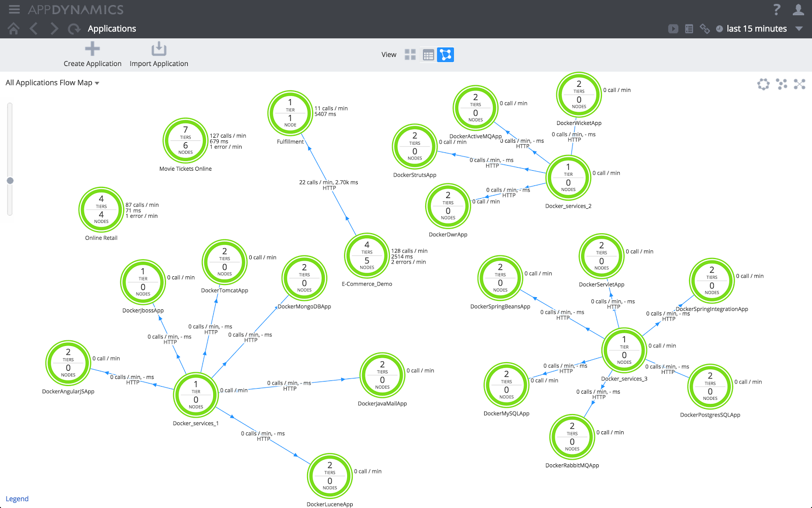
Task: Click the crossed-nodes fit layout icon
Action: point(799,84)
